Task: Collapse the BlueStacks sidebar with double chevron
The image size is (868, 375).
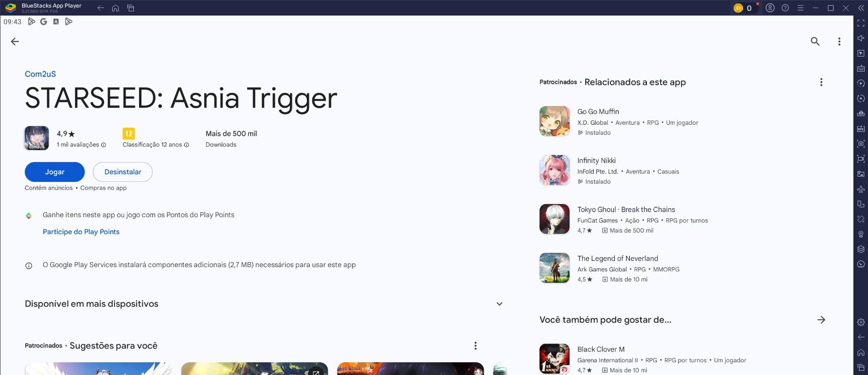Action: pyautogui.click(x=861, y=8)
